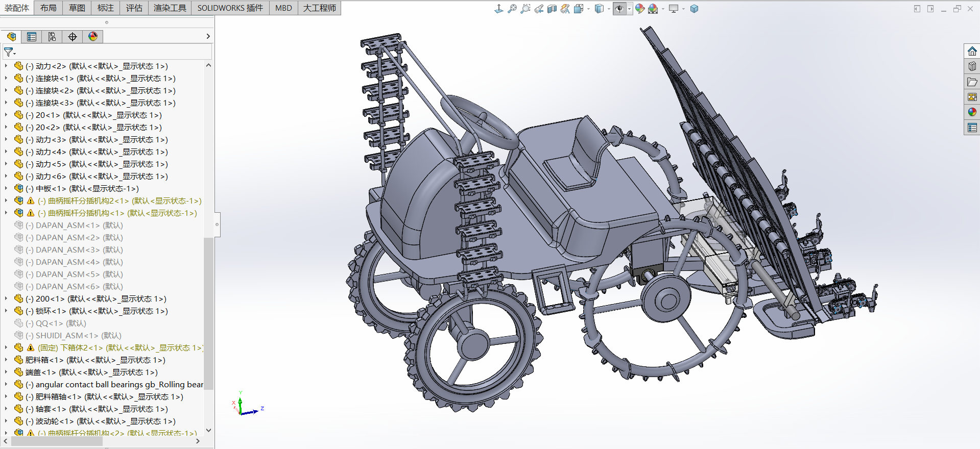Expand the 锁环<1> tree node

coord(6,311)
